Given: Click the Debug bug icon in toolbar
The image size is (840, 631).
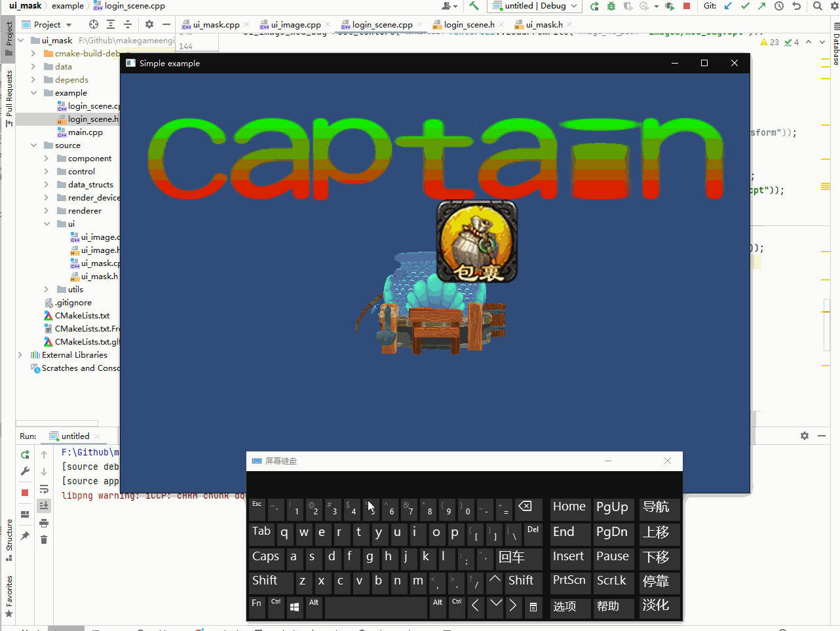Looking at the screenshot, I should (x=611, y=6).
